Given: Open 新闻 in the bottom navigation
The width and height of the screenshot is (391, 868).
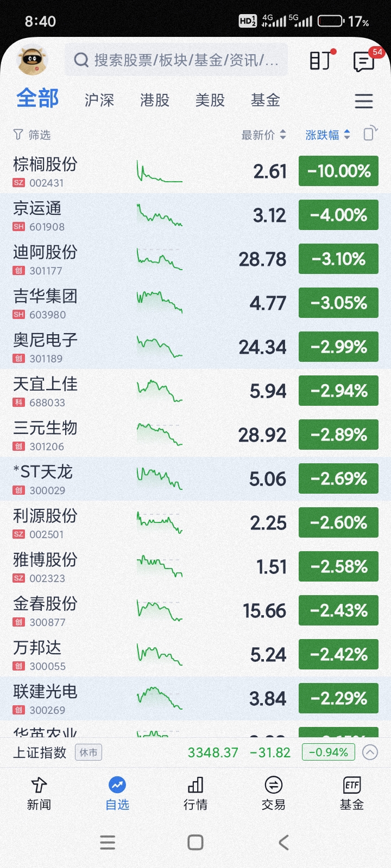Looking at the screenshot, I should point(39,794).
